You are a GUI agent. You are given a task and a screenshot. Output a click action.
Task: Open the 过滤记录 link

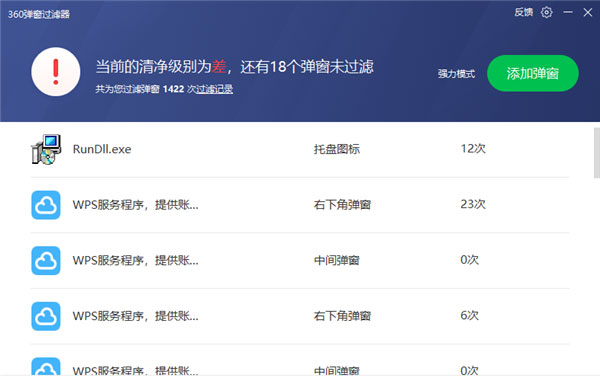tap(215, 89)
